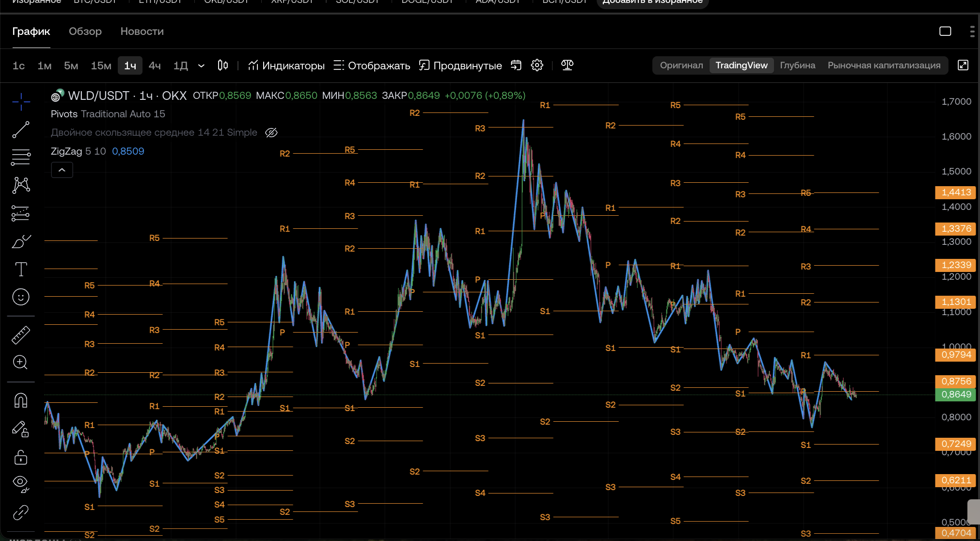Screen dimensions: 980x541
Task: Open the emoji sticker tool
Action: (21, 297)
